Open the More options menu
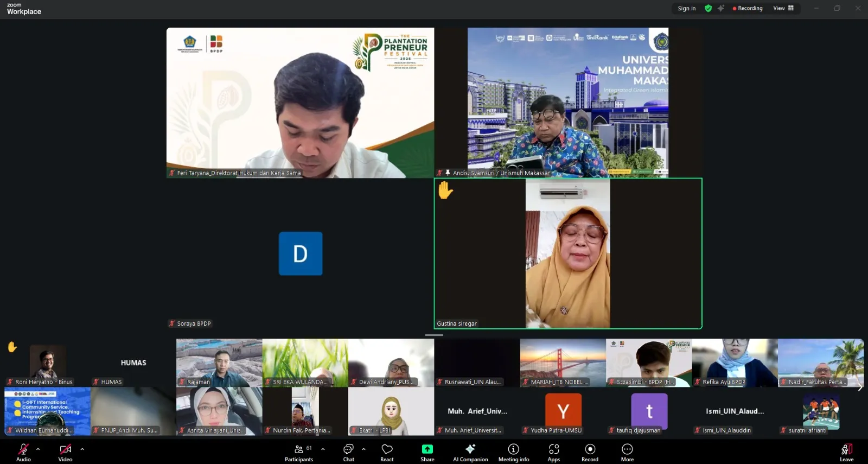Viewport: 868px width, 464px height. (x=627, y=452)
